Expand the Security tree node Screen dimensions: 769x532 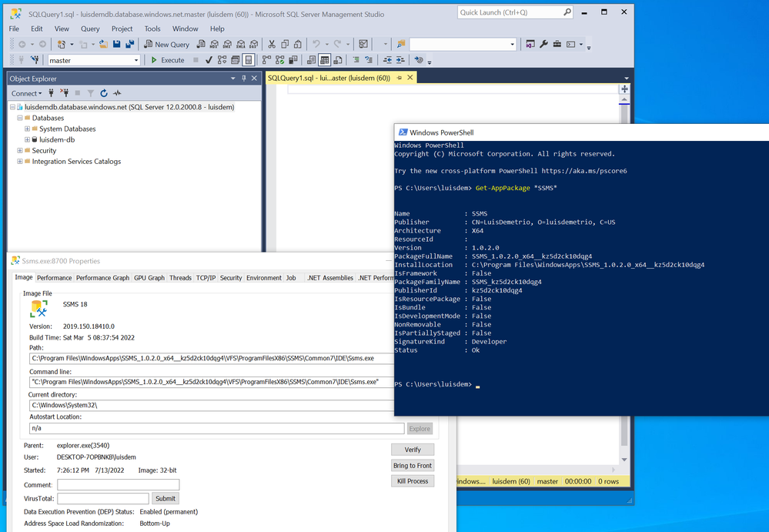(x=20, y=151)
